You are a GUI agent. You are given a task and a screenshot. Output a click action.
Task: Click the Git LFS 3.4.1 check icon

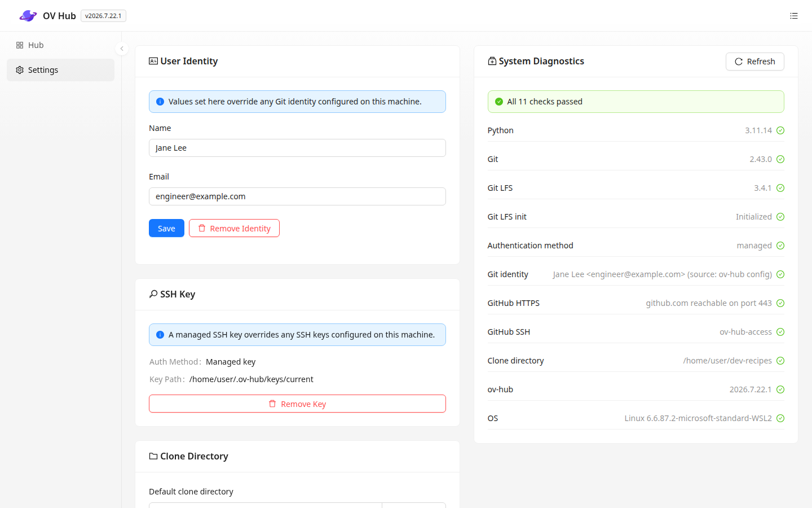(780, 188)
